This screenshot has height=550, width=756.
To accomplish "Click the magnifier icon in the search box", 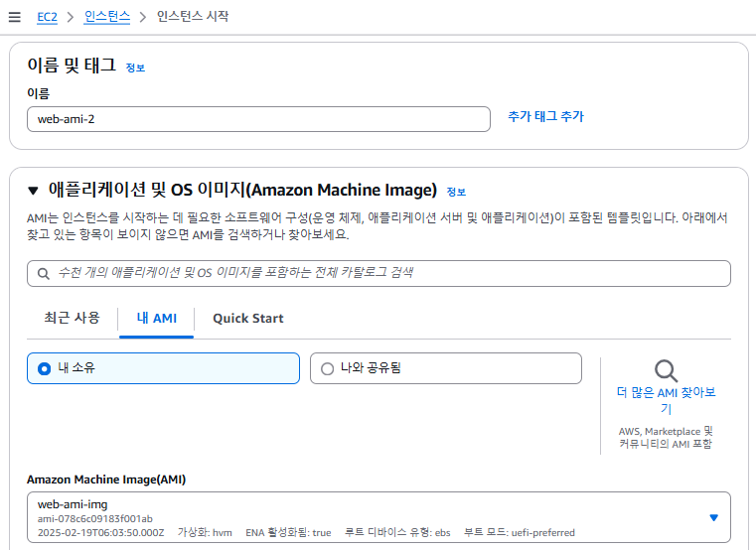I will pos(44,274).
